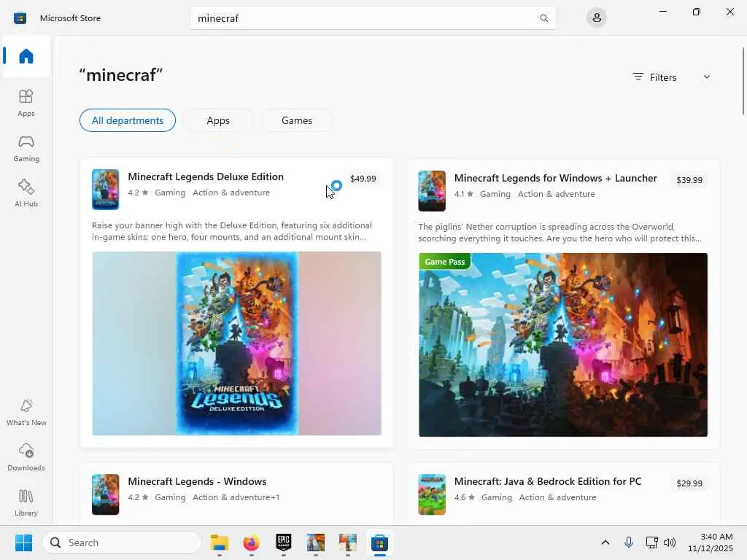Click the Windows taskbar Search box
The width and height of the screenshot is (747, 560).
(122, 542)
